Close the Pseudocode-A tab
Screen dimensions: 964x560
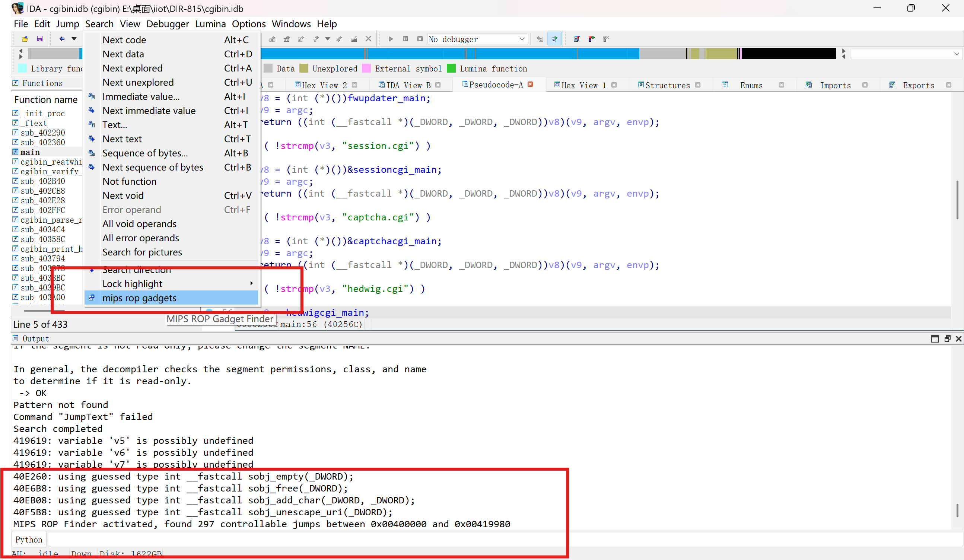(530, 85)
